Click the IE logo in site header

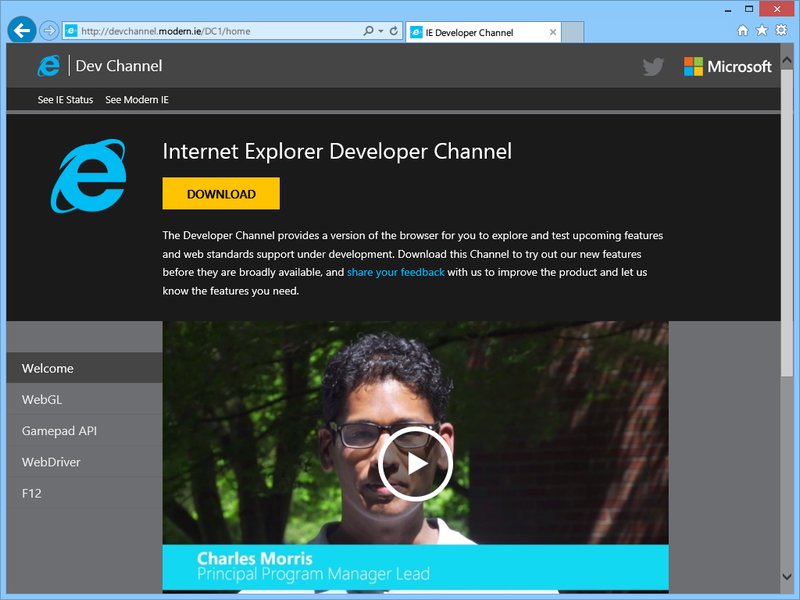tap(49, 66)
